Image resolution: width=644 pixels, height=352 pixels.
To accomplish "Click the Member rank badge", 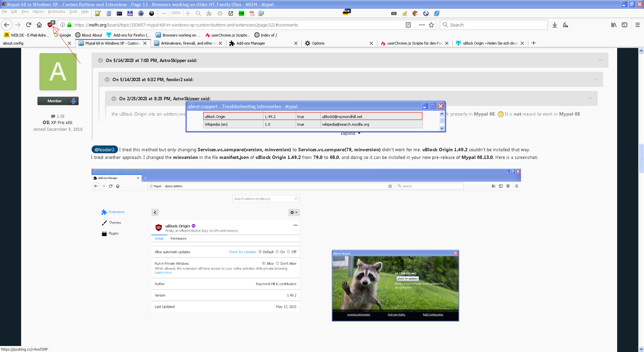I will (58, 101).
